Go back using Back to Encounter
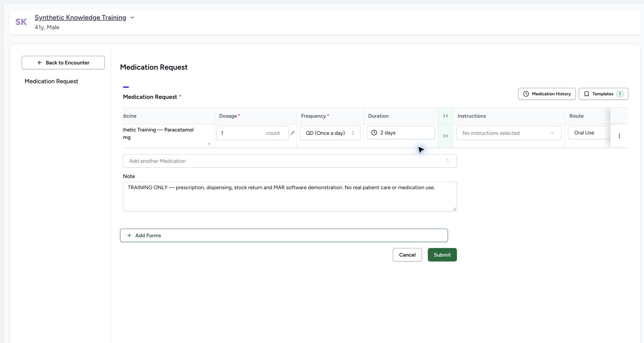Image resolution: width=644 pixels, height=343 pixels. click(x=63, y=63)
